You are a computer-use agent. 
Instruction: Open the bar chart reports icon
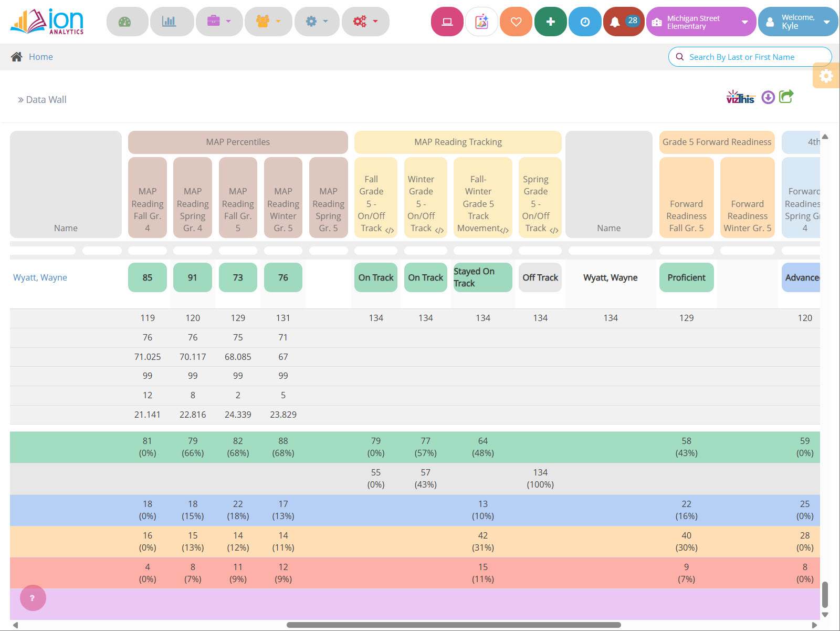[x=172, y=22]
